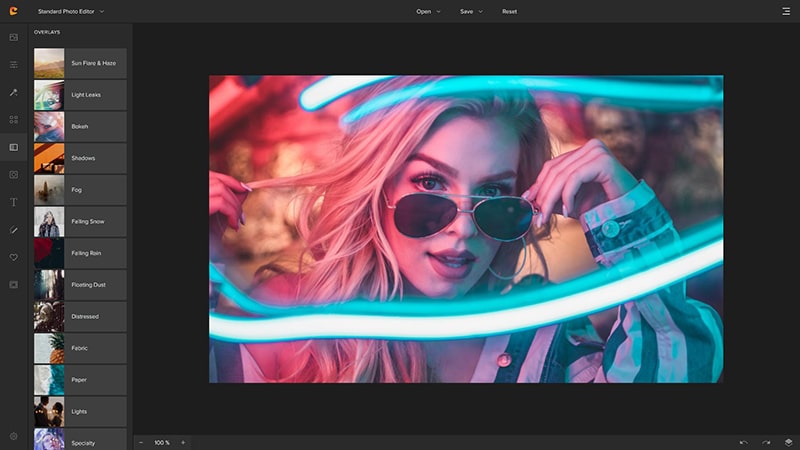This screenshot has height=450, width=800.
Task: Choose the Bokeh overlay thumbnail
Action: tap(49, 126)
